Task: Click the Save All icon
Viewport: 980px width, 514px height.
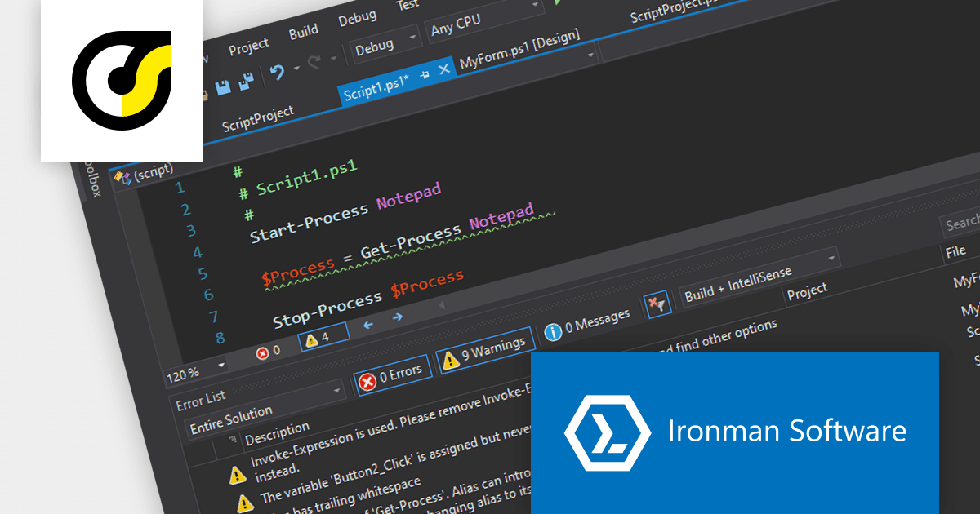Action: pyautogui.click(x=245, y=82)
